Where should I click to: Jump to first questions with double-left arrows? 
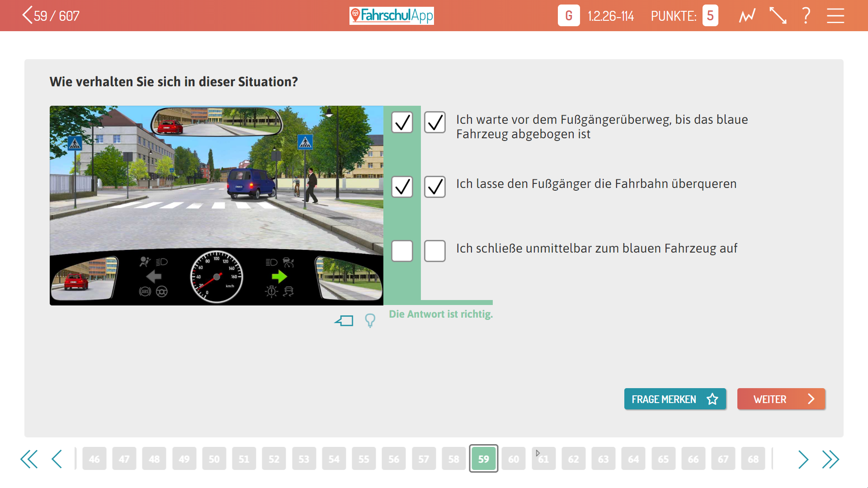pyautogui.click(x=29, y=459)
